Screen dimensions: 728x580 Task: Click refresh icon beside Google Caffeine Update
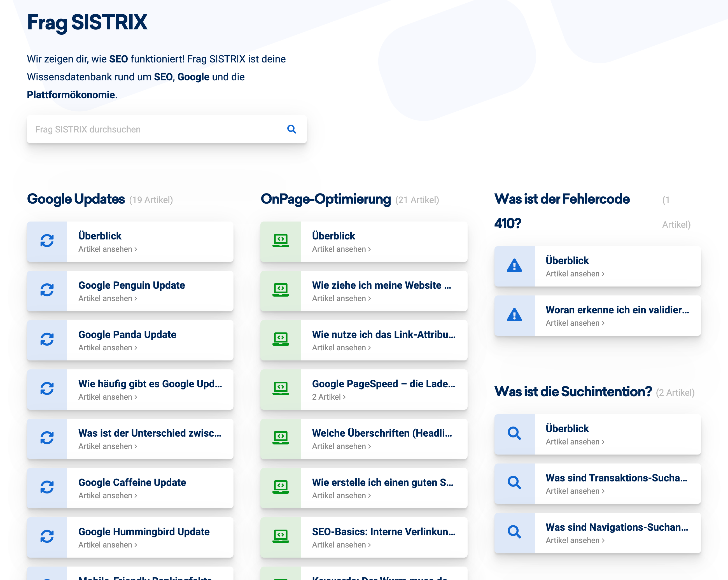(x=47, y=488)
